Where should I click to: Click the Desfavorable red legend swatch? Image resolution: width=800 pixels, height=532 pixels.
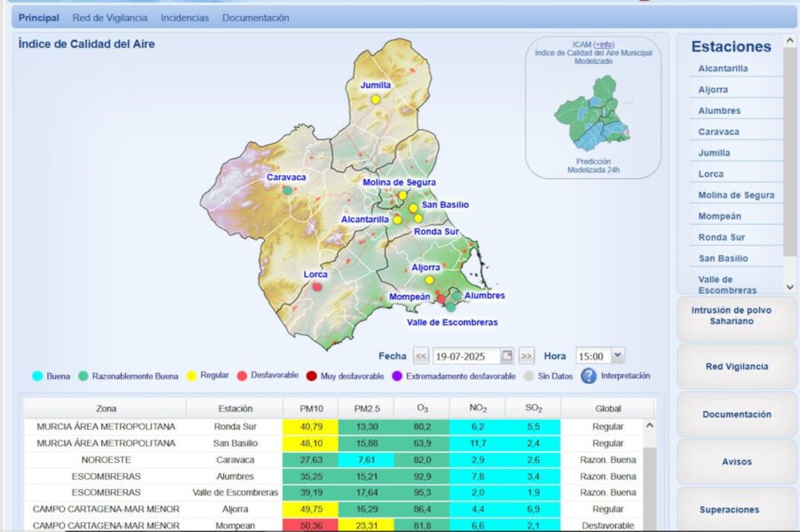pos(243,376)
